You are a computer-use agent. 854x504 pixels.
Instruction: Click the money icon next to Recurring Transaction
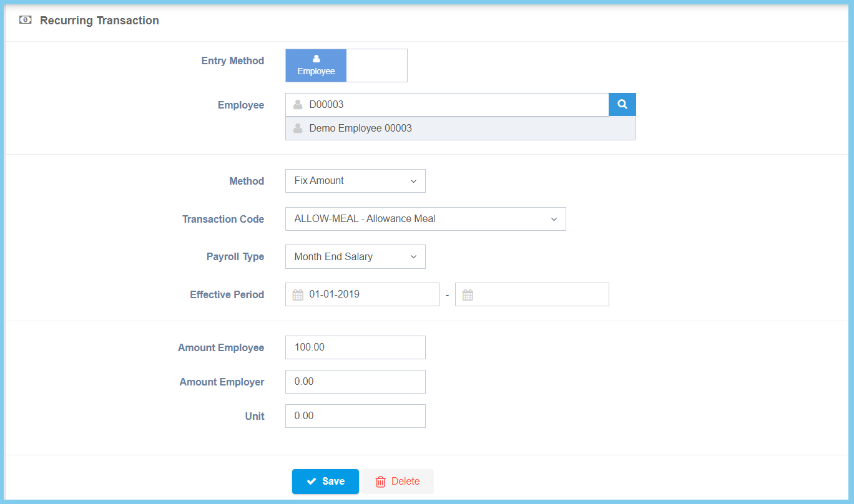click(25, 20)
